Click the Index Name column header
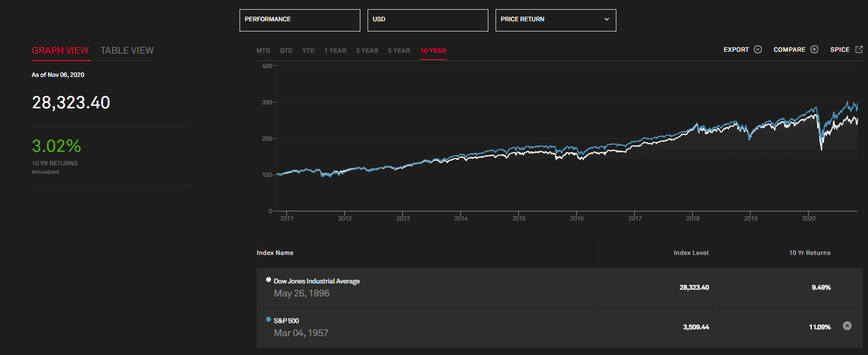Viewport: 868px width, 355px height. [275, 252]
